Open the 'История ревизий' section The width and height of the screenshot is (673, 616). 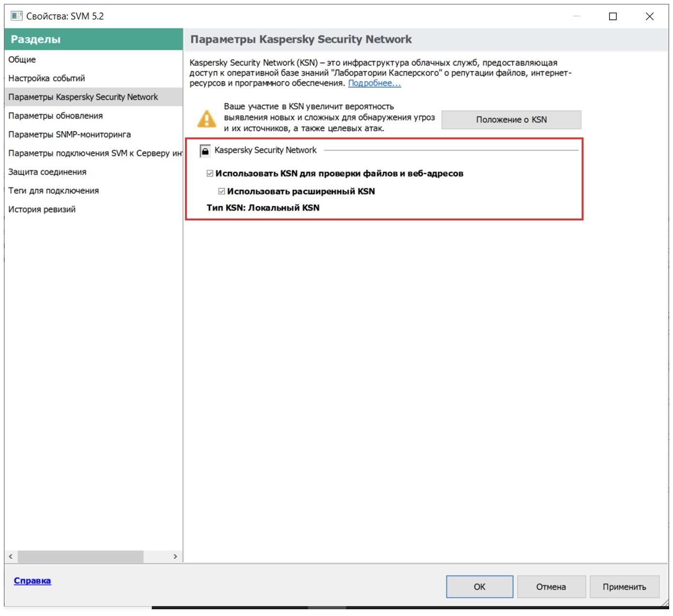tap(93, 209)
